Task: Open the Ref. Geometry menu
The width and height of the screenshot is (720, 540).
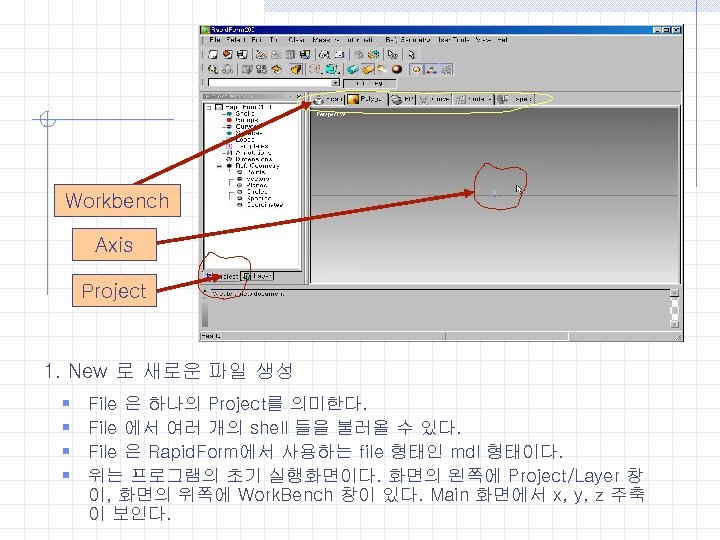Action: click(x=408, y=40)
